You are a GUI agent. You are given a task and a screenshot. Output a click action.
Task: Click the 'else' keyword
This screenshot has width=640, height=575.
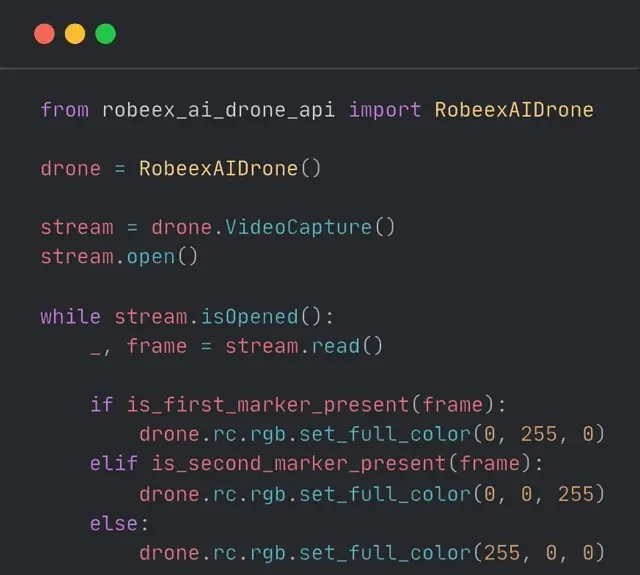click(114, 524)
